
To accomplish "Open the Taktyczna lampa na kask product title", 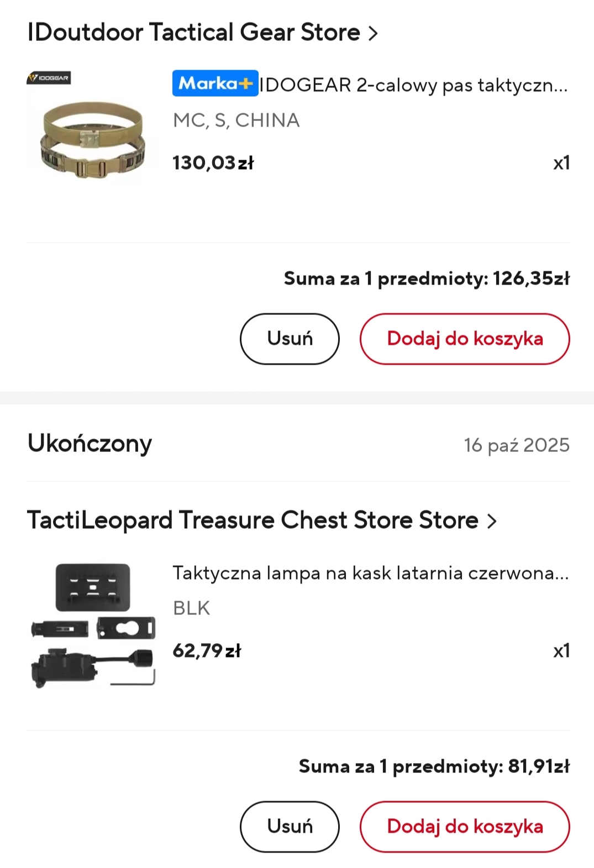I will point(370,573).
